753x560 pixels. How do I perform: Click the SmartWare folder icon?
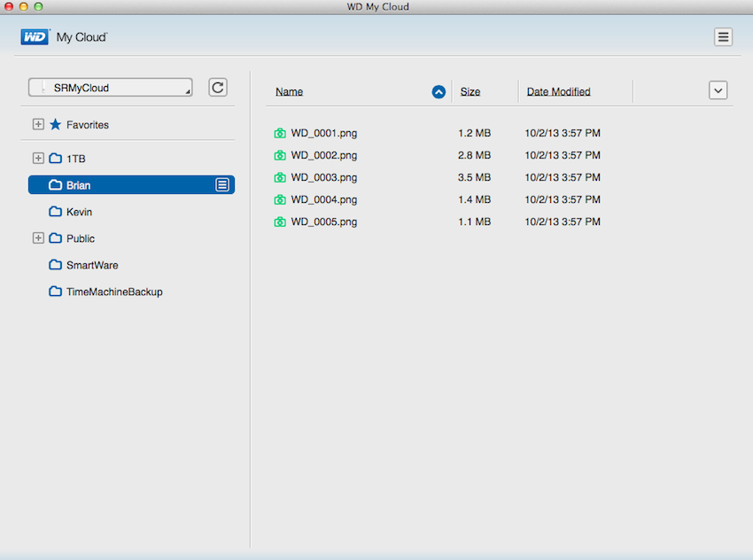coord(56,265)
